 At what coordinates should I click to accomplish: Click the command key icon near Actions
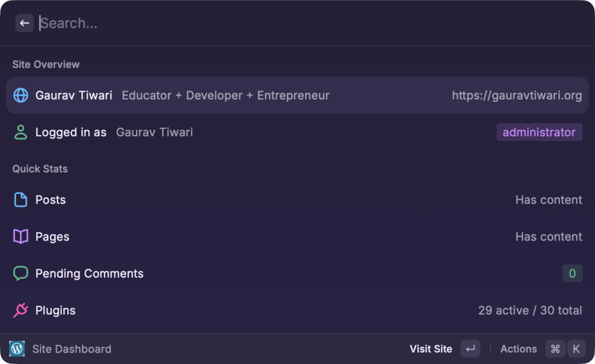click(x=555, y=348)
